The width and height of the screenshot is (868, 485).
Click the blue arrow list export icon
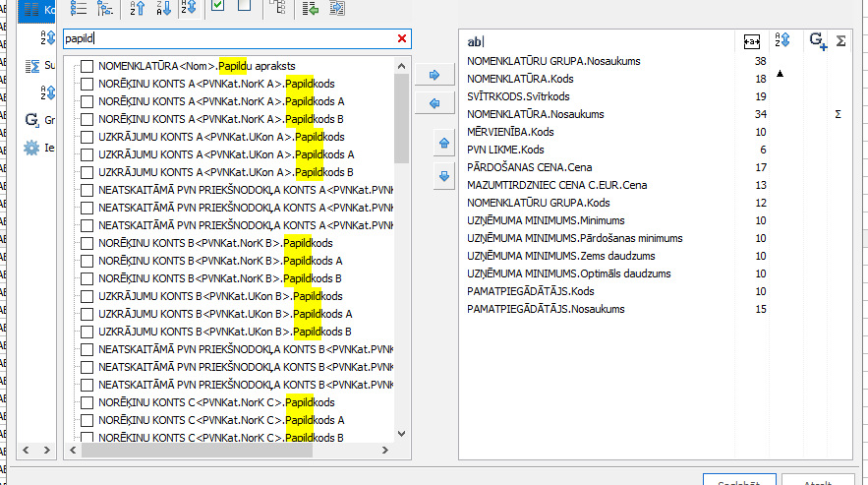(337, 8)
